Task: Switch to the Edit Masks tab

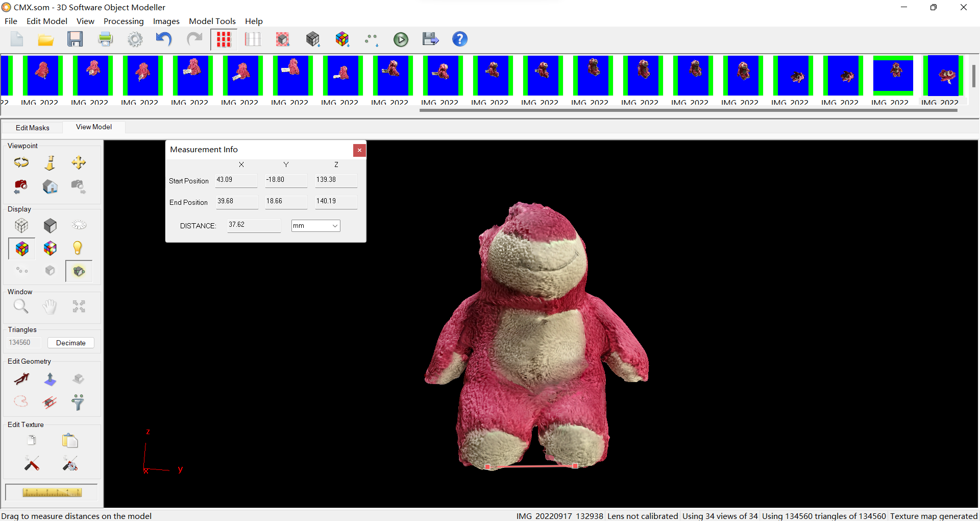Action: (x=33, y=128)
